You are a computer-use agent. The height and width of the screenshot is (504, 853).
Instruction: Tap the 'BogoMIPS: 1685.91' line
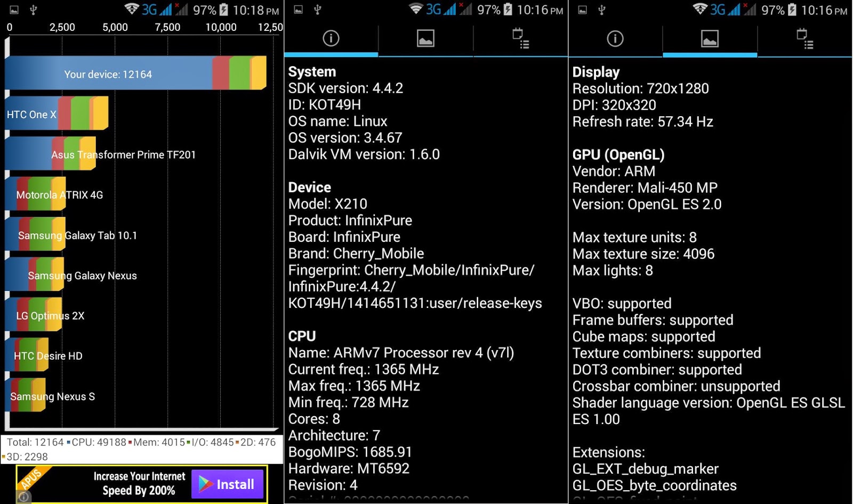(350, 452)
